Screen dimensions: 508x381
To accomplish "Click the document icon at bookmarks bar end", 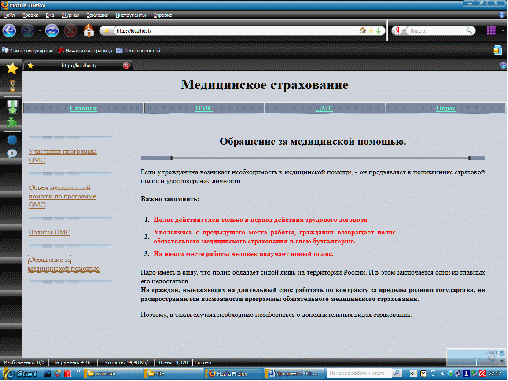I will [498, 50].
